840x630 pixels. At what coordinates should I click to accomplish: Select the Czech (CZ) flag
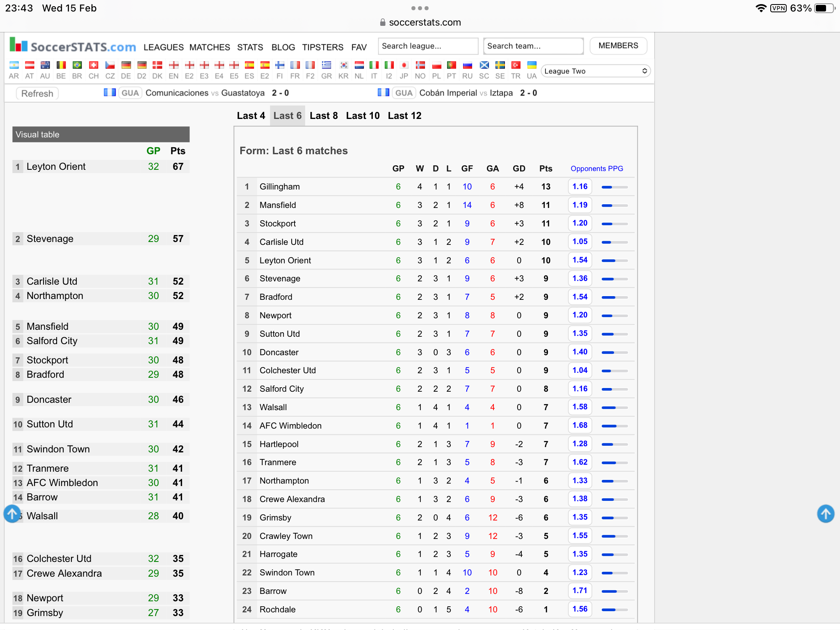point(110,65)
